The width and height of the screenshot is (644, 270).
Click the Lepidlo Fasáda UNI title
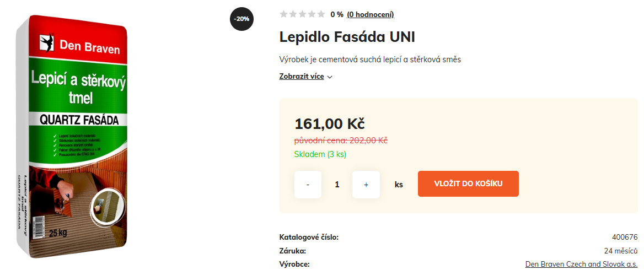[347, 37]
